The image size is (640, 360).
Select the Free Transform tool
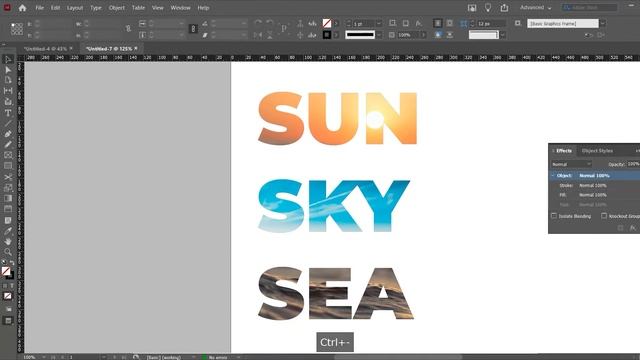tap(8, 188)
